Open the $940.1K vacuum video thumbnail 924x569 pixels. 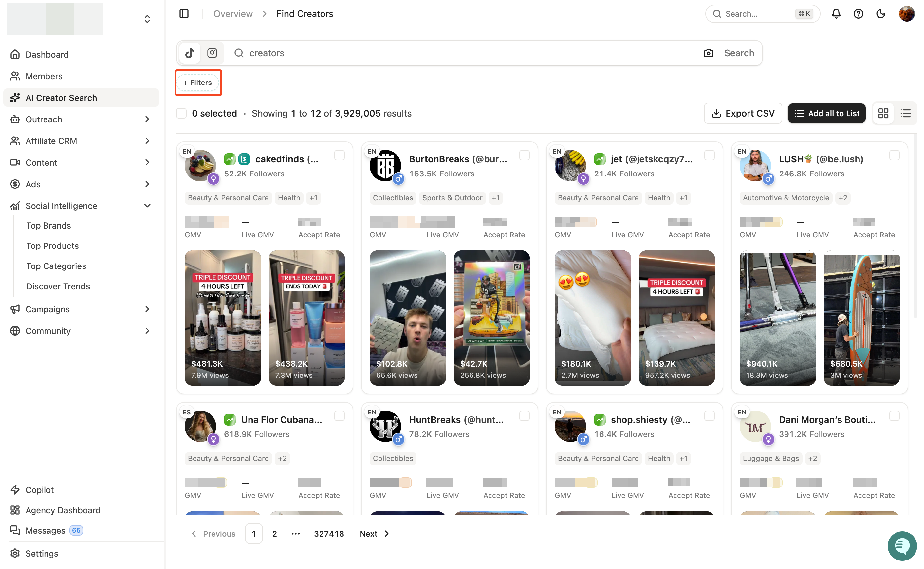tap(778, 318)
